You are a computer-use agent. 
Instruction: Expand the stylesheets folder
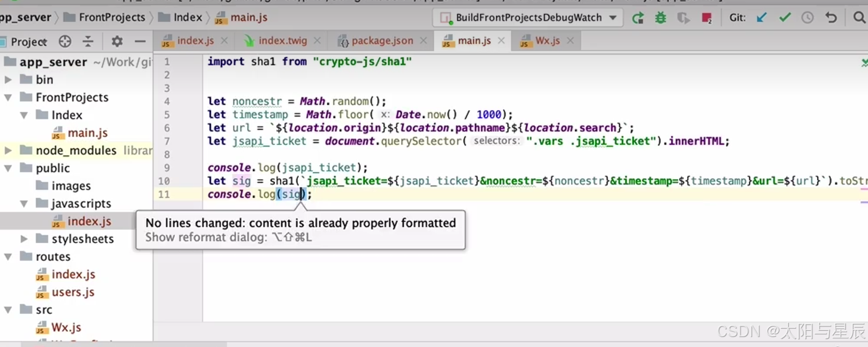click(x=24, y=239)
